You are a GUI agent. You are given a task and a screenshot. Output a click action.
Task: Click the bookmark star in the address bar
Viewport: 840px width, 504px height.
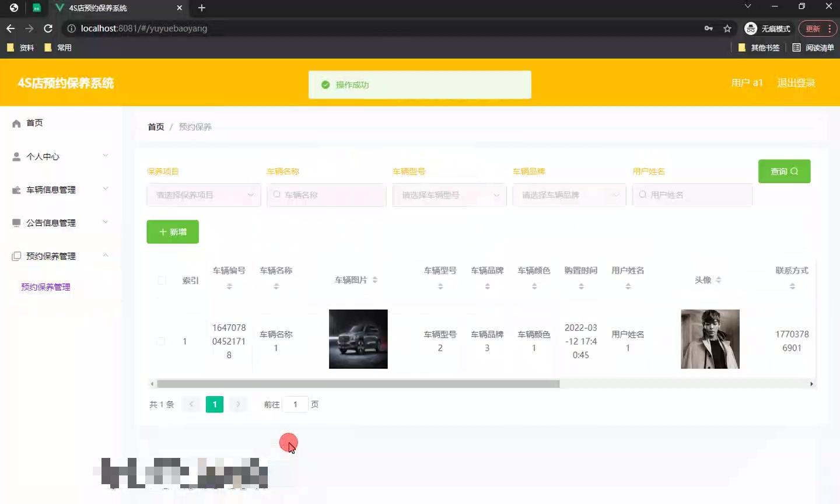[727, 28]
